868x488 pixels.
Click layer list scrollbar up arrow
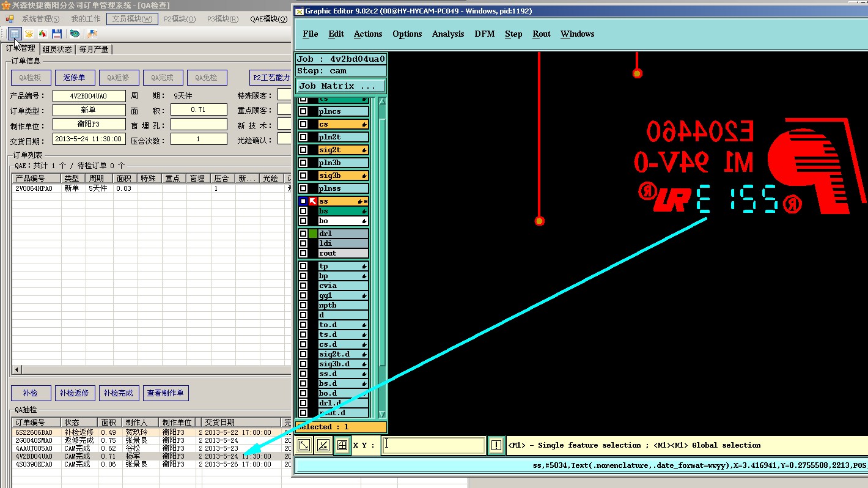point(383,102)
